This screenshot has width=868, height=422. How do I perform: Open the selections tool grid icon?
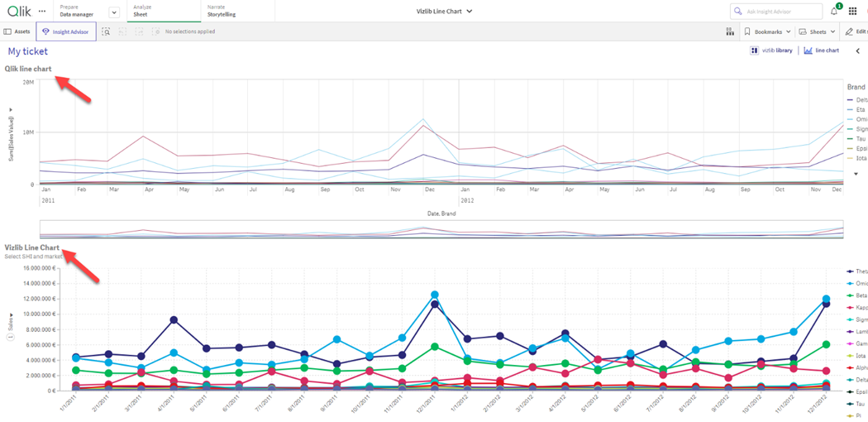(x=730, y=31)
